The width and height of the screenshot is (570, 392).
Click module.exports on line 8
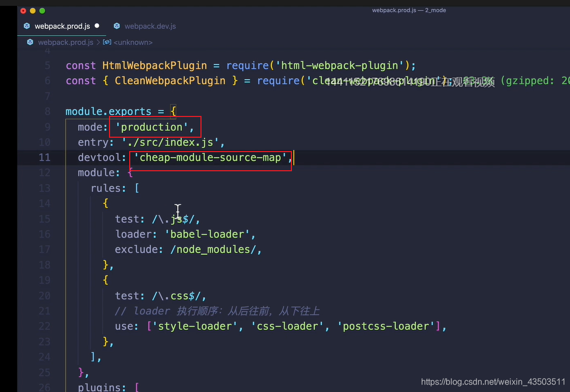108,111
